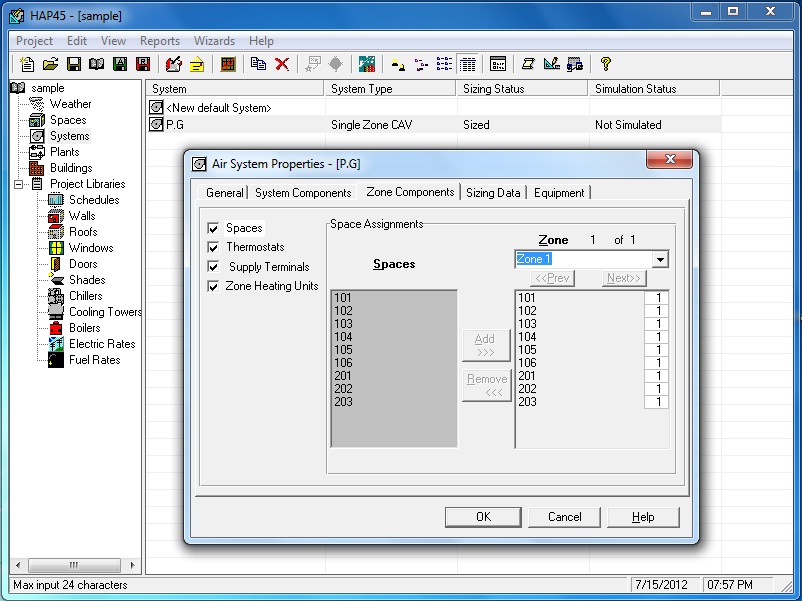Click the yellow question mark help icon

coord(606,65)
